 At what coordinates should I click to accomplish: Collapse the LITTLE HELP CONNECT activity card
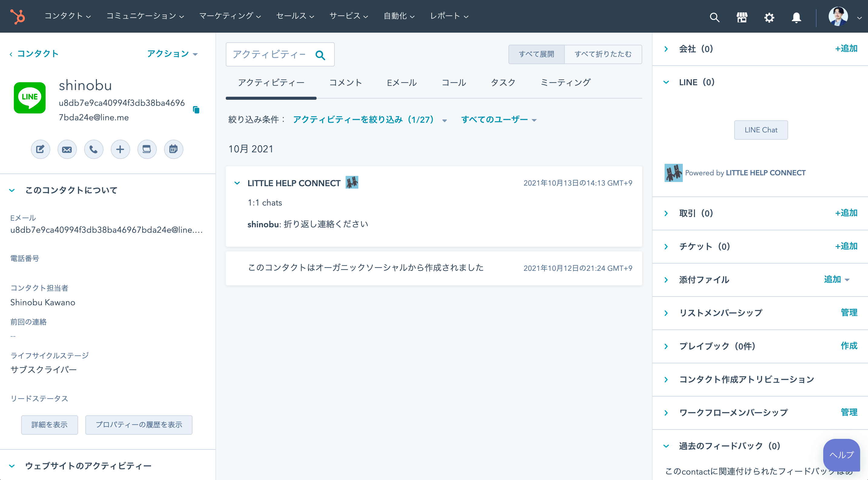pyautogui.click(x=237, y=183)
